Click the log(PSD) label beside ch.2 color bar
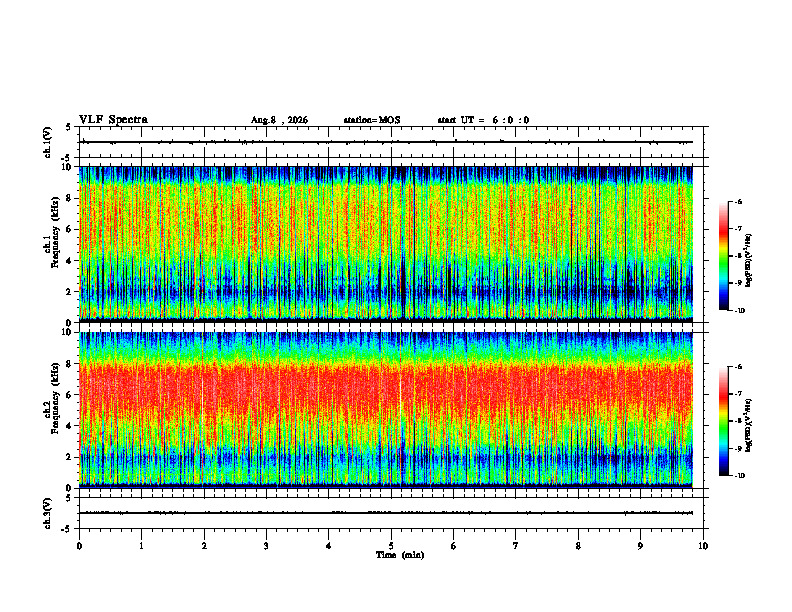 pos(750,425)
